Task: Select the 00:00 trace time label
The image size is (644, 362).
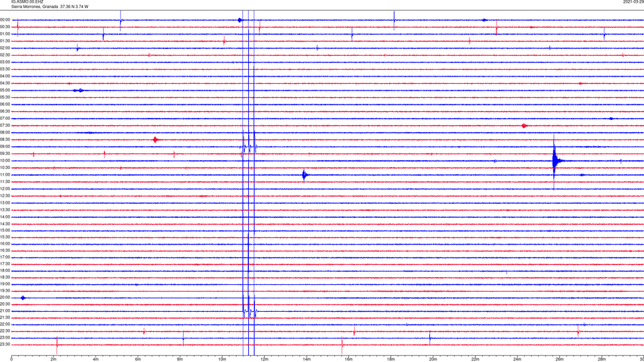Action: point(5,19)
